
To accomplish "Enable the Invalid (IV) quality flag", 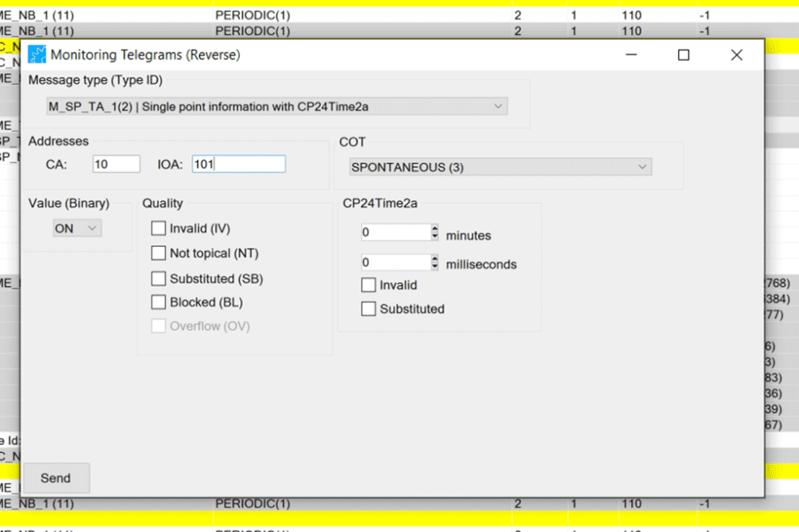I will [x=159, y=228].
